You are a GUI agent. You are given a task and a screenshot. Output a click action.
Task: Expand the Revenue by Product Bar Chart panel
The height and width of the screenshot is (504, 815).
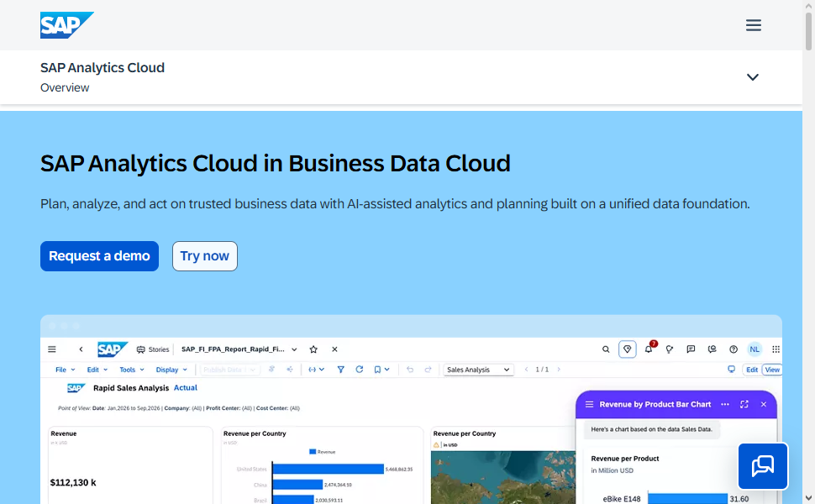[x=744, y=404]
